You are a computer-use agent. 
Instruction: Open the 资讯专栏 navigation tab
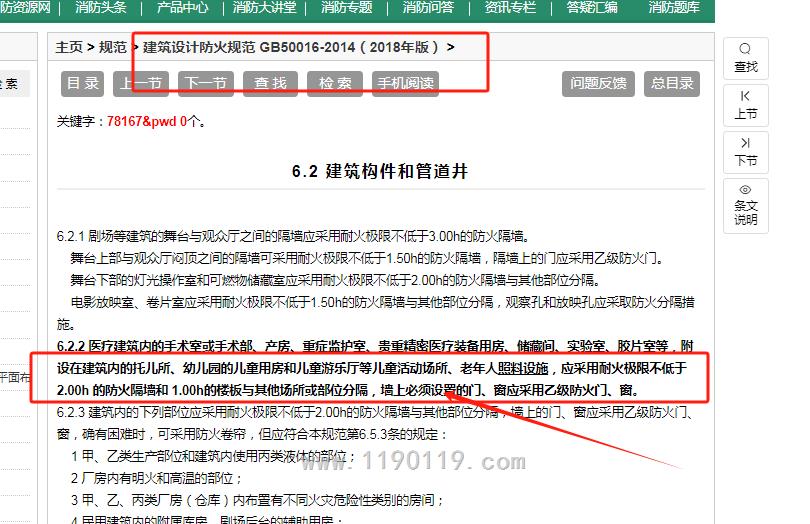click(x=510, y=8)
